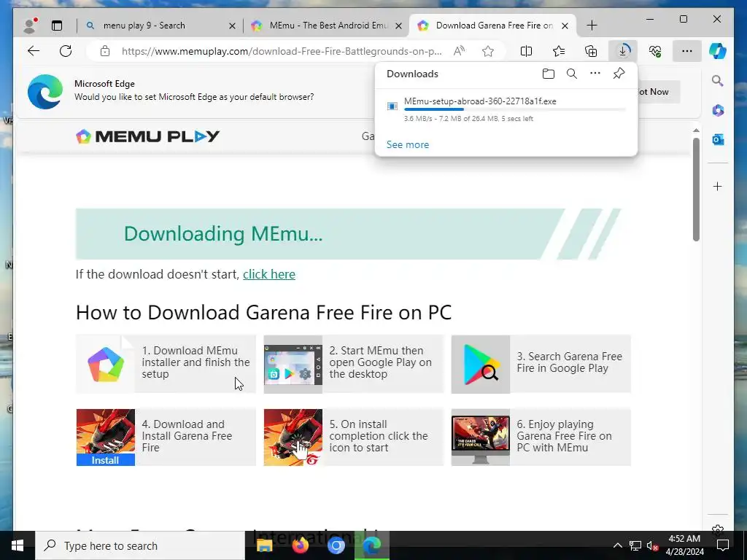Open the Collections icon
The width and height of the screenshot is (747, 560).
[591, 52]
